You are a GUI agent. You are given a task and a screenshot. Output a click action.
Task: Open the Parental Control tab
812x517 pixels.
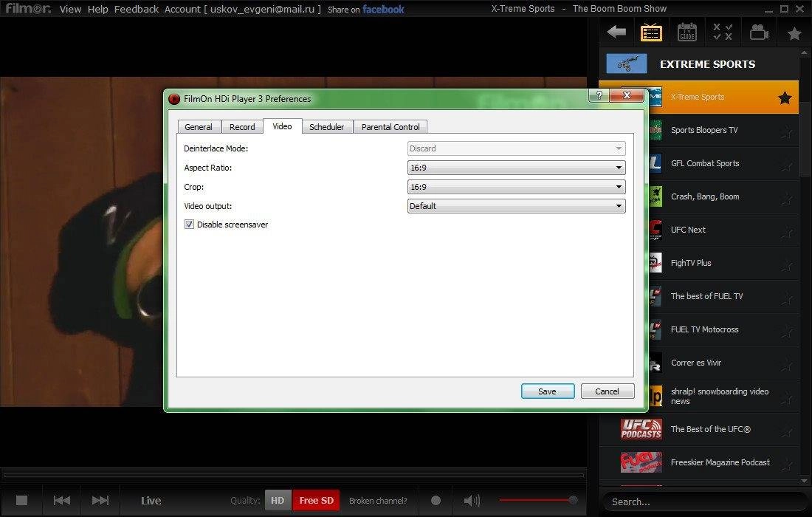coord(390,127)
